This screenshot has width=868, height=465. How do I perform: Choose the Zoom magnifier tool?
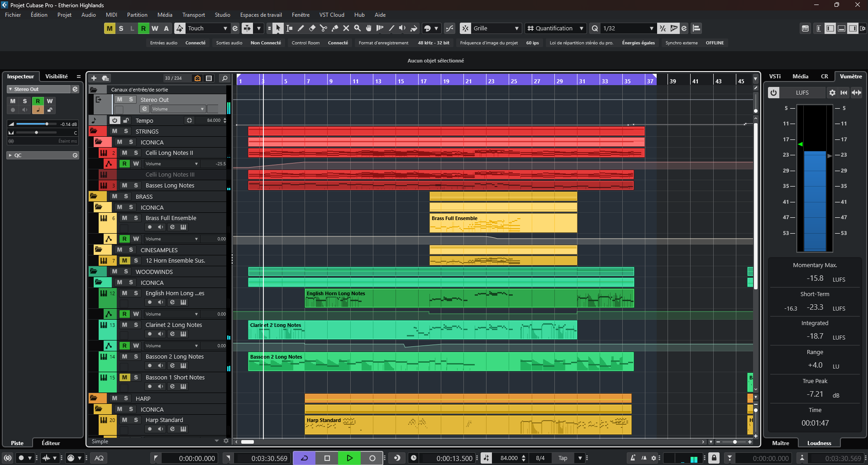pyautogui.click(x=357, y=29)
